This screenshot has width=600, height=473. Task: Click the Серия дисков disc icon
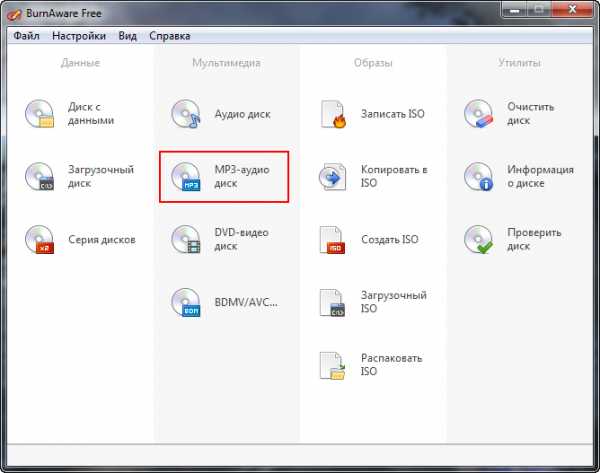[39, 240]
